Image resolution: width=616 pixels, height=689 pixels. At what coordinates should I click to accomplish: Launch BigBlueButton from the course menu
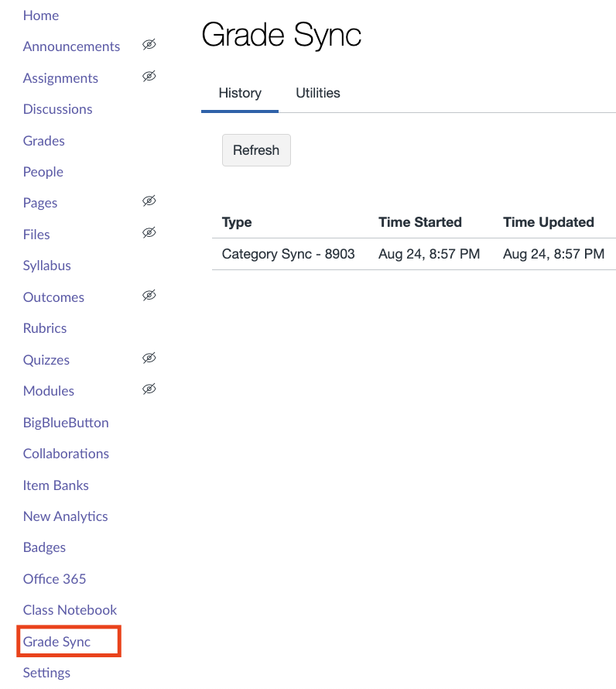(x=66, y=423)
